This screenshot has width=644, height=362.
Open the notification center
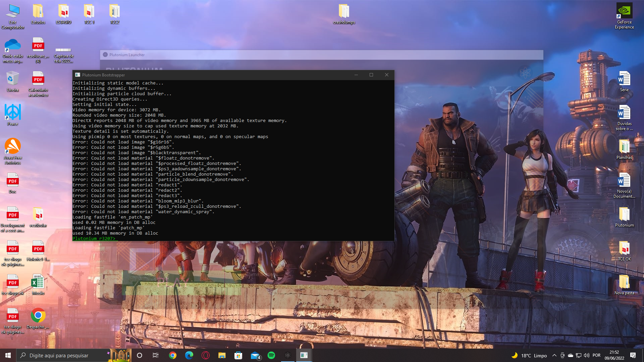633,355
